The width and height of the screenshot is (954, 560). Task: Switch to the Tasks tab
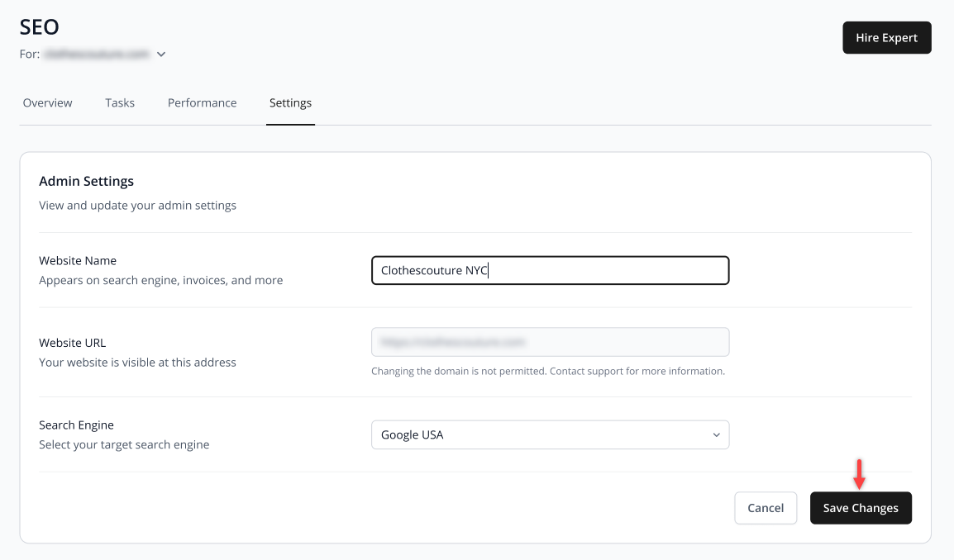click(x=120, y=102)
